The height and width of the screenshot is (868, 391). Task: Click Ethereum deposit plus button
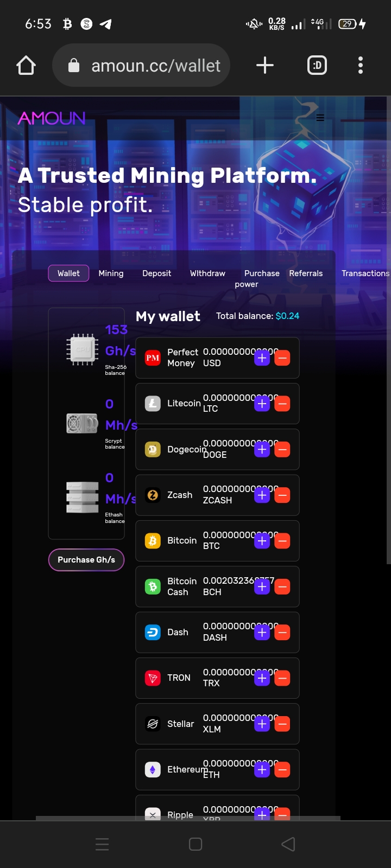[x=262, y=770]
